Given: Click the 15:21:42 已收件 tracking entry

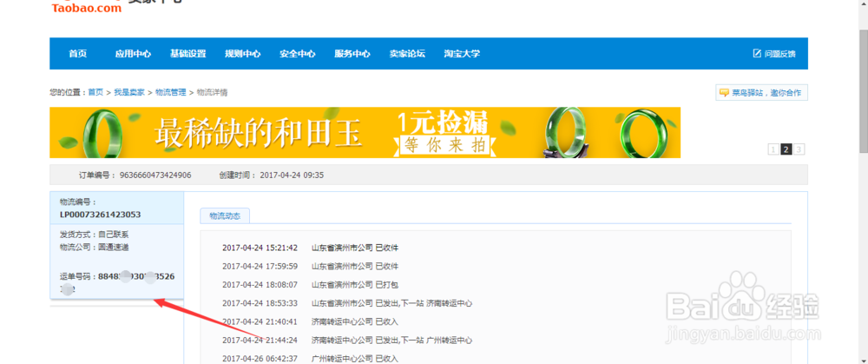Looking at the screenshot, I should tap(310, 248).
